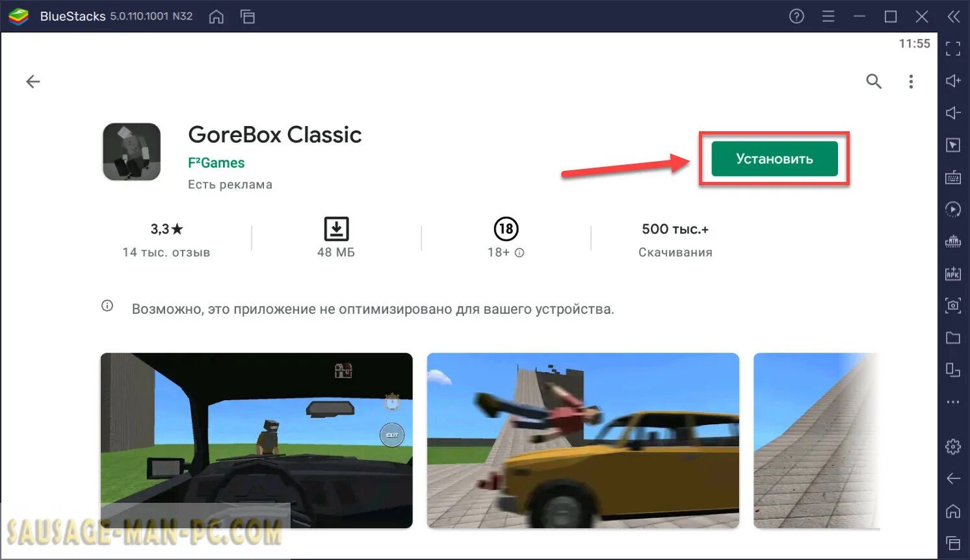Open the multi-instance windows icon in title bar
970x560 pixels.
248,16
